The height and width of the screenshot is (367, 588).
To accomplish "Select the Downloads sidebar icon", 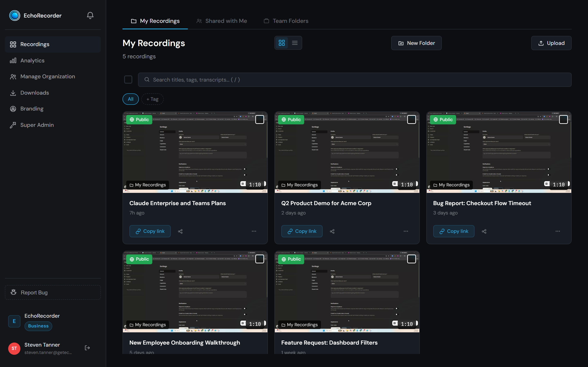I will click(x=13, y=93).
